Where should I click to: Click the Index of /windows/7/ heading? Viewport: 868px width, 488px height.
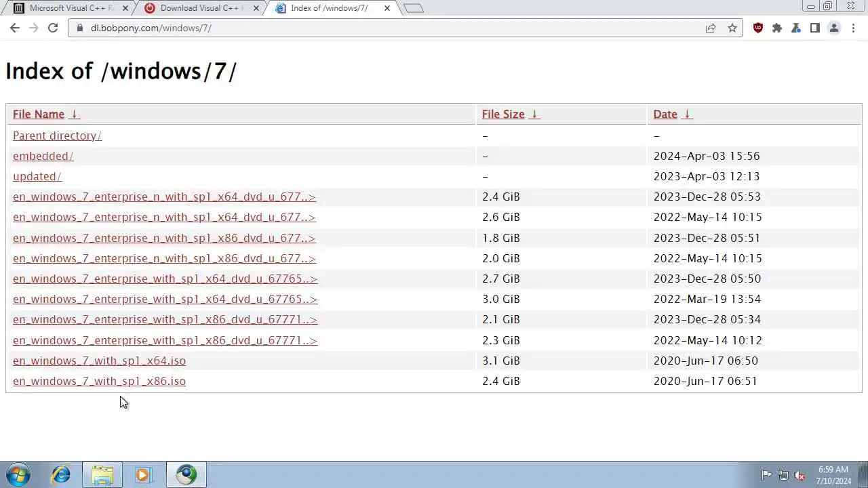click(x=121, y=71)
